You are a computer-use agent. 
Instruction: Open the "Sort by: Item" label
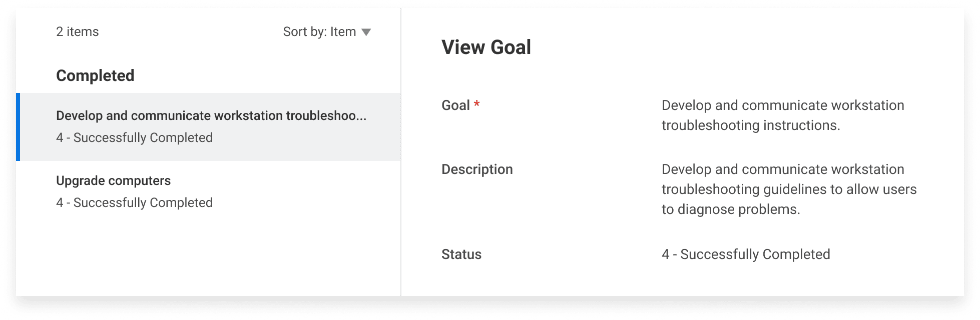[x=319, y=32]
